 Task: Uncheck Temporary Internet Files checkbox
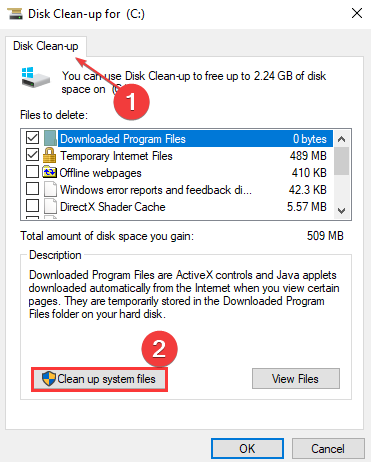pyautogui.click(x=32, y=155)
